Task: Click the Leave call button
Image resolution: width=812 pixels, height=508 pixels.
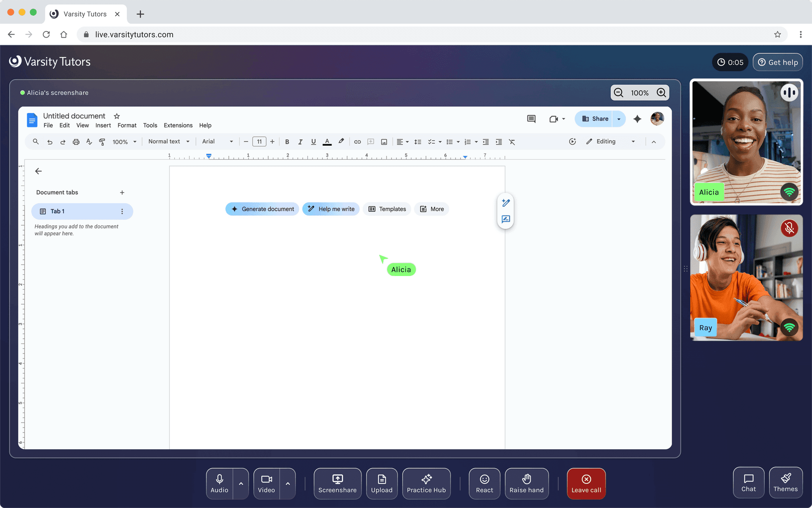Action: 586,483
